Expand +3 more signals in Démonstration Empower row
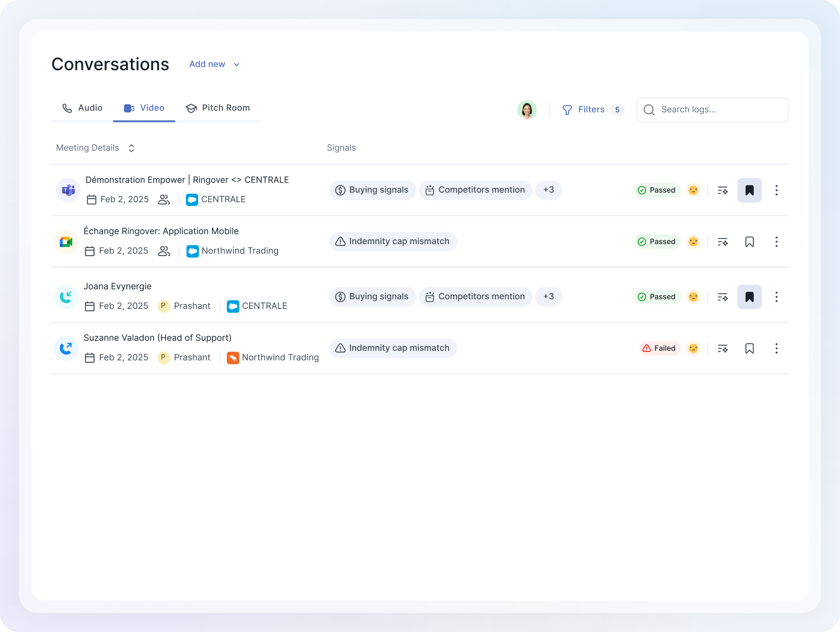The width and height of the screenshot is (840, 632). [x=548, y=190]
